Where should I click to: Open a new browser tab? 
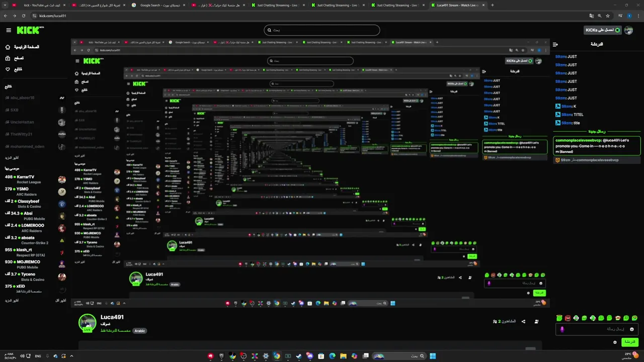click(x=492, y=5)
